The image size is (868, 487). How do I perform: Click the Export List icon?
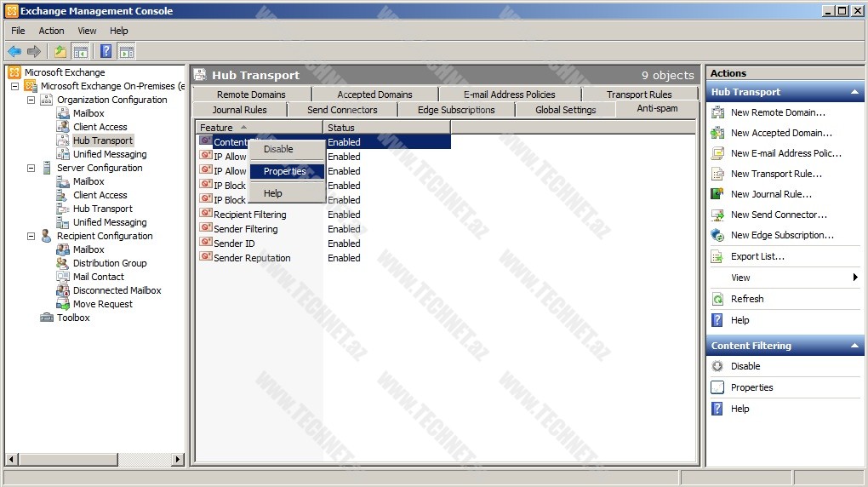pyautogui.click(x=717, y=256)
